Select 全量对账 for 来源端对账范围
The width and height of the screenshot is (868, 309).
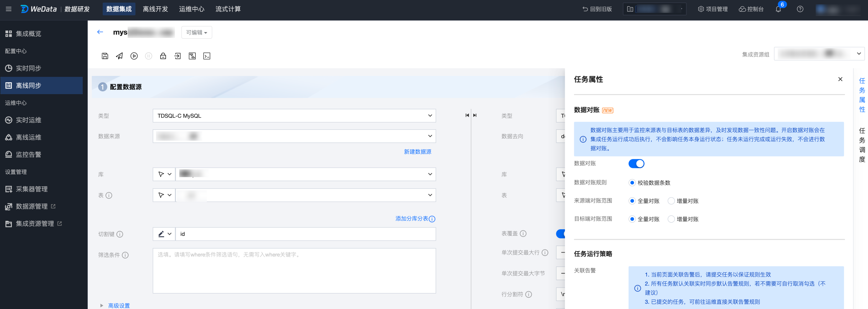coord(632,201)
